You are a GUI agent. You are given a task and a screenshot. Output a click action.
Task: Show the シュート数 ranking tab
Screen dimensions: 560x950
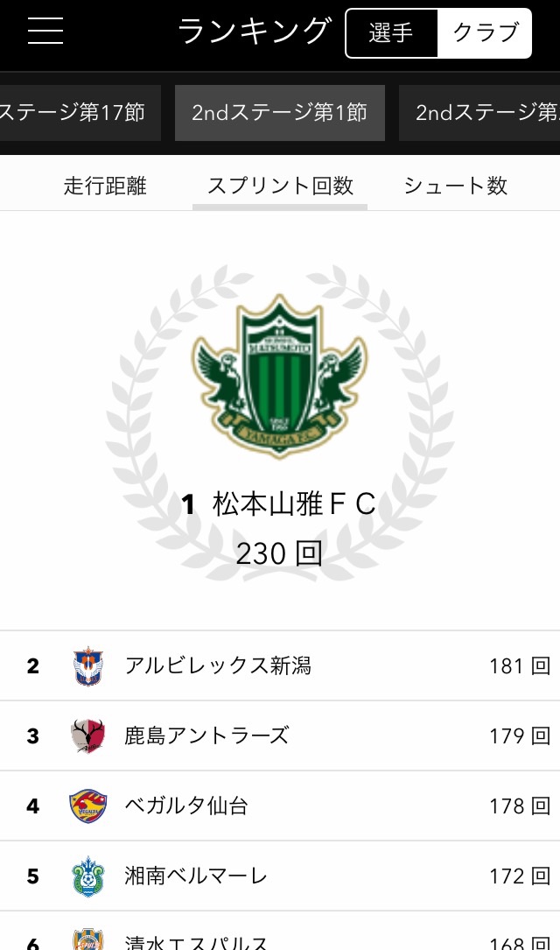pos(455,186)
